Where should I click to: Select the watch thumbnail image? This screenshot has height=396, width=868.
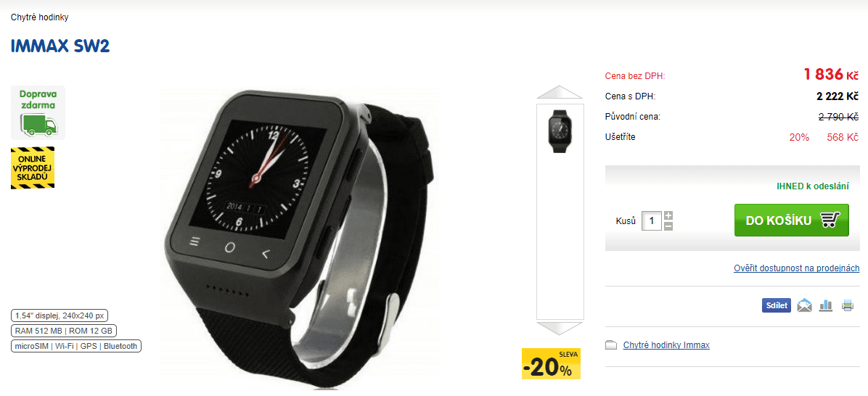point(560,131)
